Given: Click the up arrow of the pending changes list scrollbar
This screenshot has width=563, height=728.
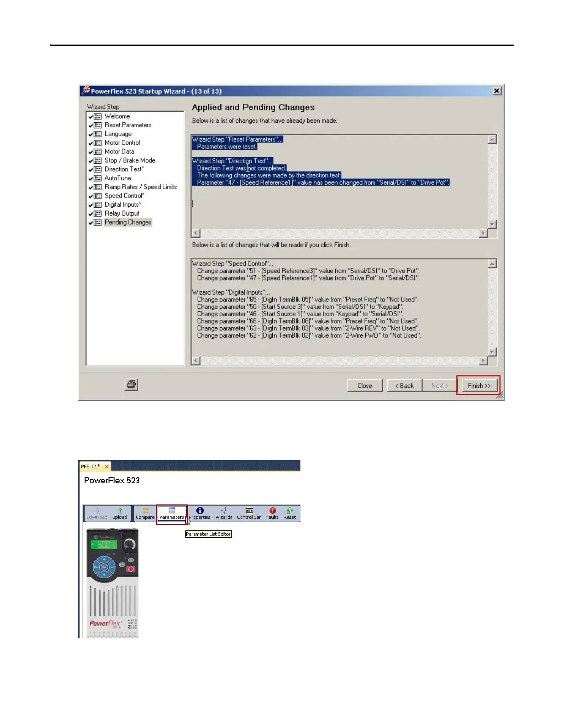Looking at the screenshot, I should point(492,264).
